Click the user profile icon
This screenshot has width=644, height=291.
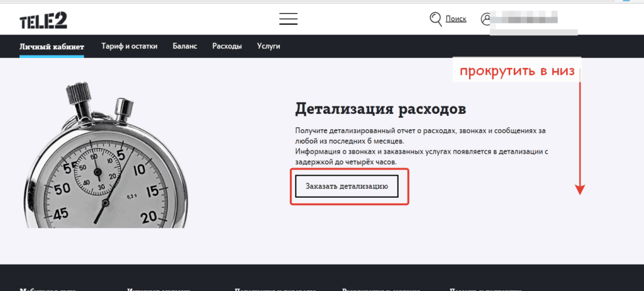tap(486, 19)
